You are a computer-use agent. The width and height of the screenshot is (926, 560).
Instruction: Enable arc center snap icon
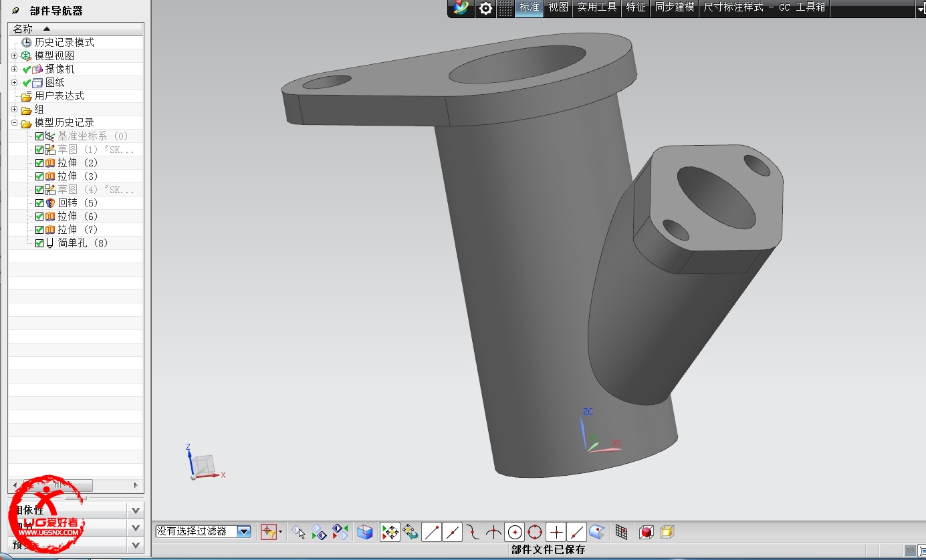(514, 532)
